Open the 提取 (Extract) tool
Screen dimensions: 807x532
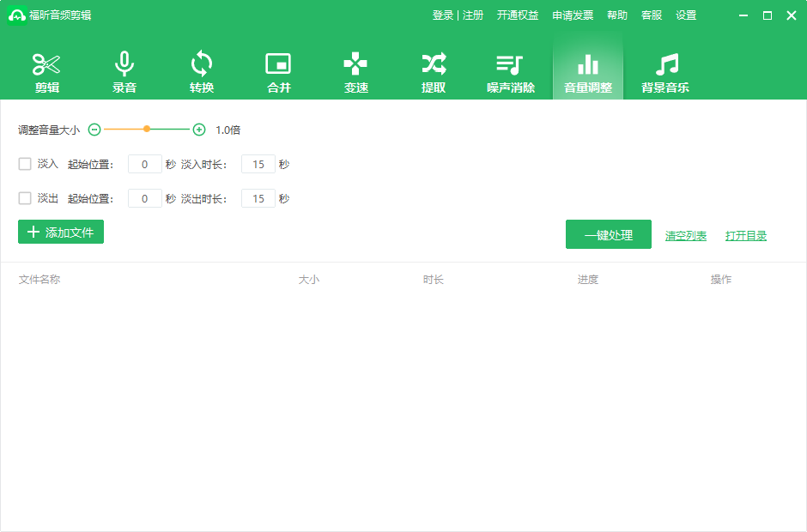point(433,70)
